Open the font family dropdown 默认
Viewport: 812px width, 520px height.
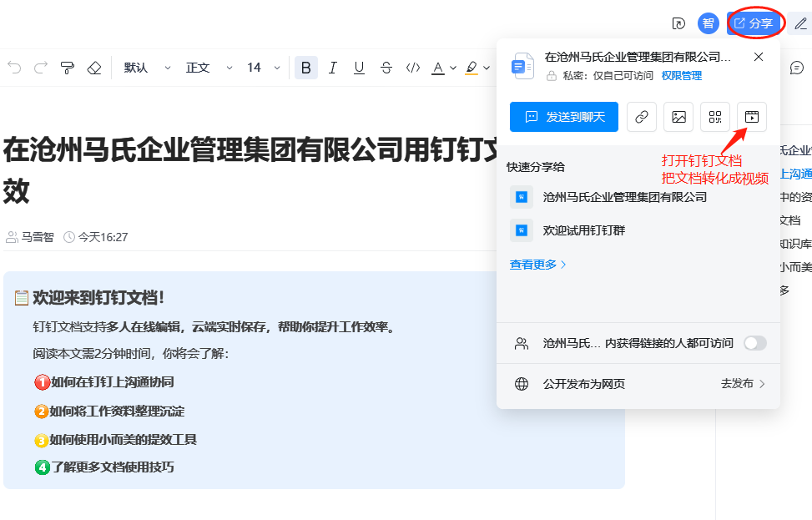click(x=147, y=68)
